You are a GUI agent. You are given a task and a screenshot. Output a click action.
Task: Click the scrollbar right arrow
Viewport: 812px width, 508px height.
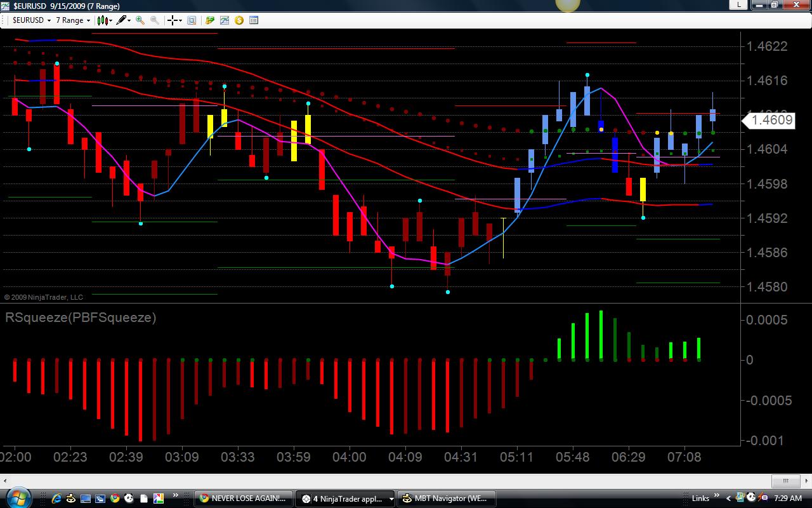tap(806, 481)
